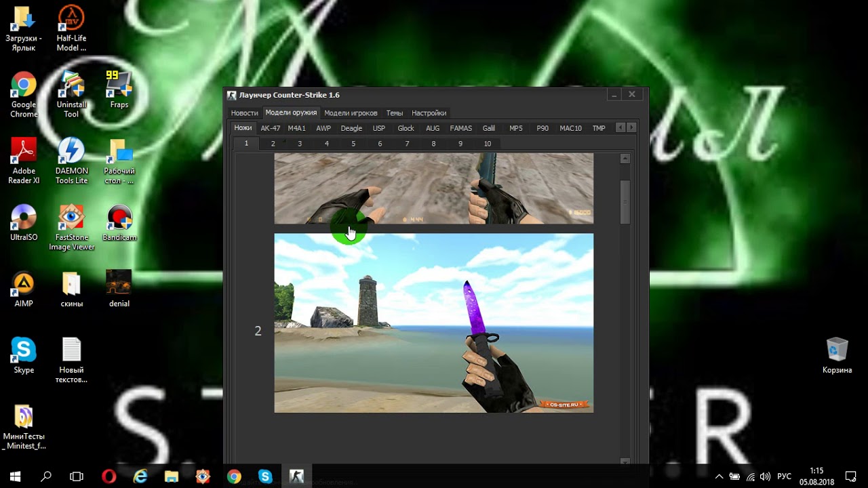Switch to Counter-Strike launcher taskbar icon
The height and width of the screenshot is (488, 868).
click(x=296, y=476)
